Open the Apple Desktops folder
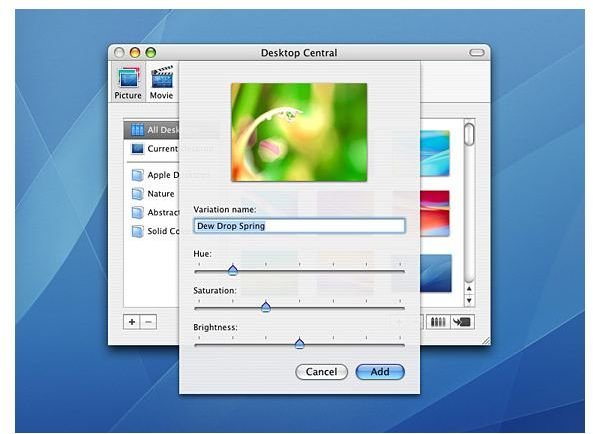Screen dimensions: 593x434 151,175
